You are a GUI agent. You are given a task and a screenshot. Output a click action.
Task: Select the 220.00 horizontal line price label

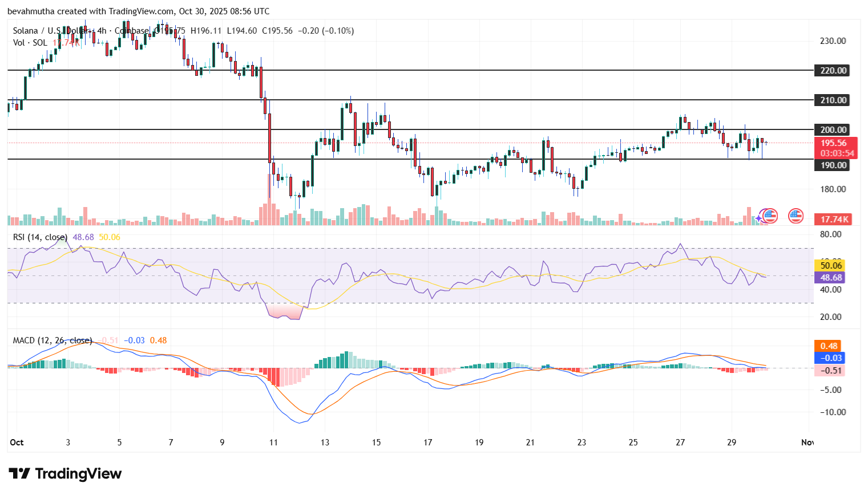pyautogui.click(x=833, y=71)
